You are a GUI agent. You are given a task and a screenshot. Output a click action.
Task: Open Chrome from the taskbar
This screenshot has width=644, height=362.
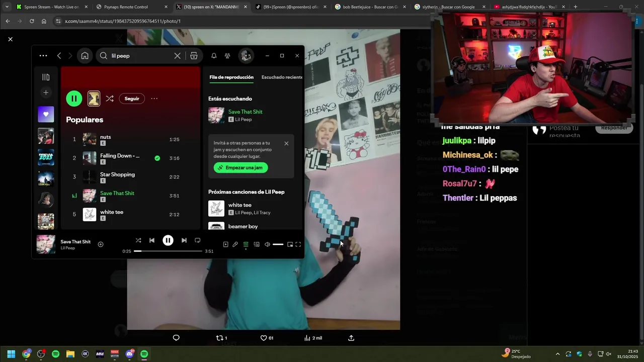(x=26, y=354)
